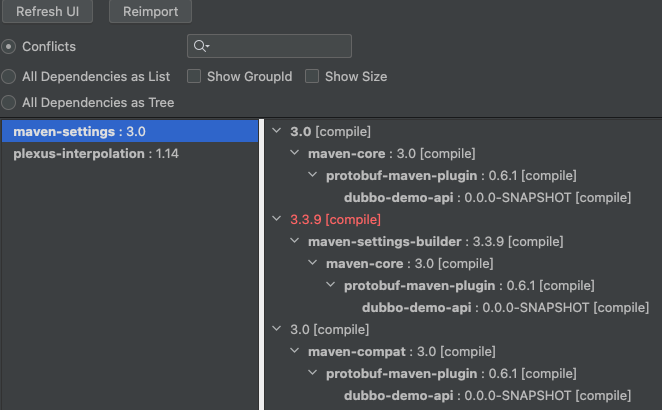Click the vertical splitter between panels
The width and height of the screenshot is (662, 410).
coord(261,264)
